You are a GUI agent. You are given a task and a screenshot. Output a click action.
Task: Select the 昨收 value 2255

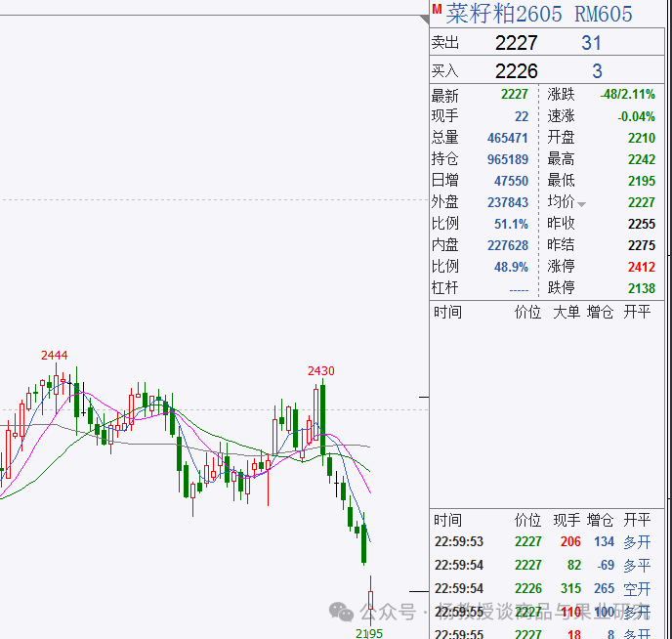point(642,224)
